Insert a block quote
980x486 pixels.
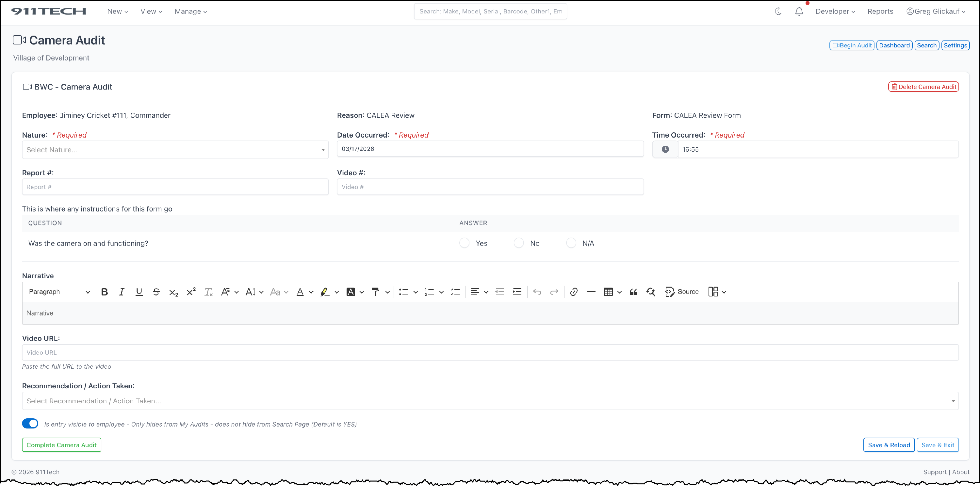point(633,292)
